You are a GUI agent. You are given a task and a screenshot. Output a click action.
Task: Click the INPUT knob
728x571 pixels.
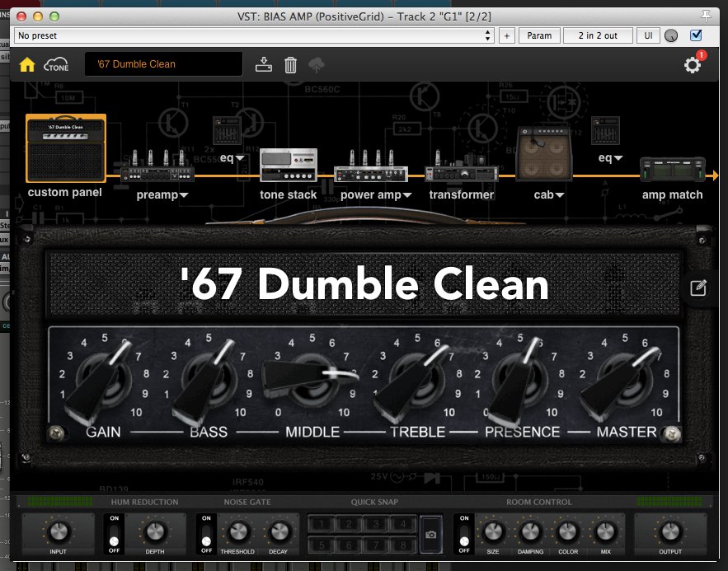click(x=59, y=531)
